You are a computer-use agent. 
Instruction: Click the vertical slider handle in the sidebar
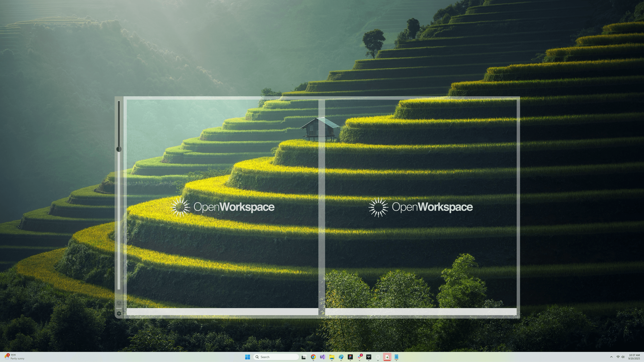pos(119,149)
